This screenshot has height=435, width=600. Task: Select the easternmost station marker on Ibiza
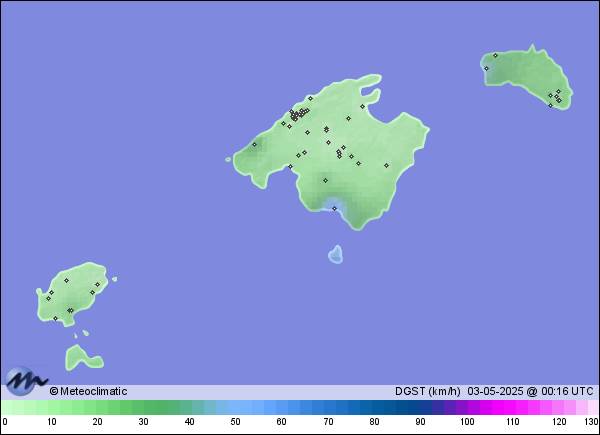pos(98,284)
